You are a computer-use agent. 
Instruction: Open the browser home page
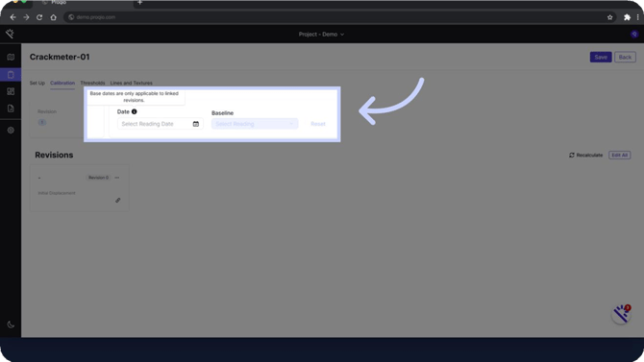(54, 17)
